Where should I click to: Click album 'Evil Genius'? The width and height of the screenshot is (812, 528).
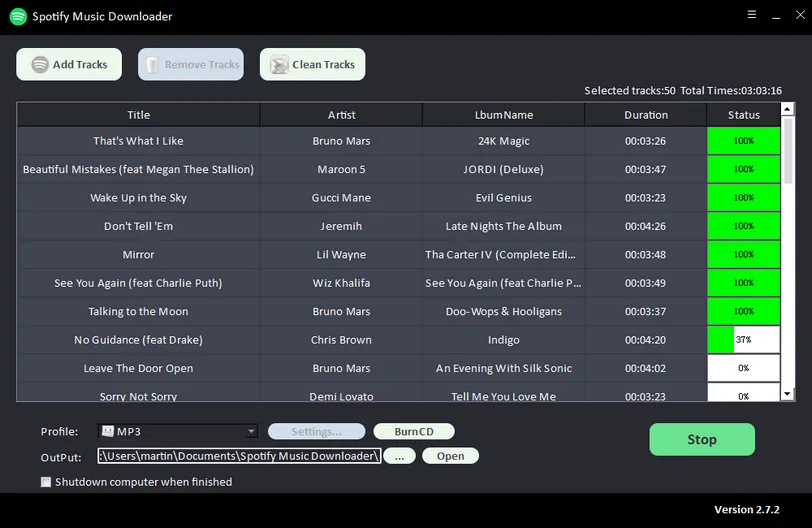point(503,198)
